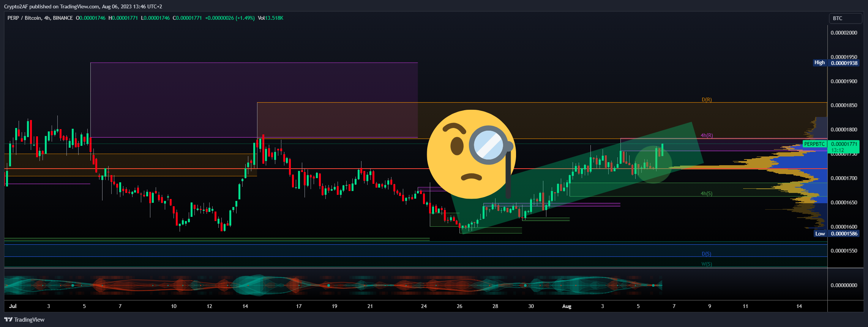Click the PERP / Bitcoin, 4h, BINANCE title

pos(40,18)
